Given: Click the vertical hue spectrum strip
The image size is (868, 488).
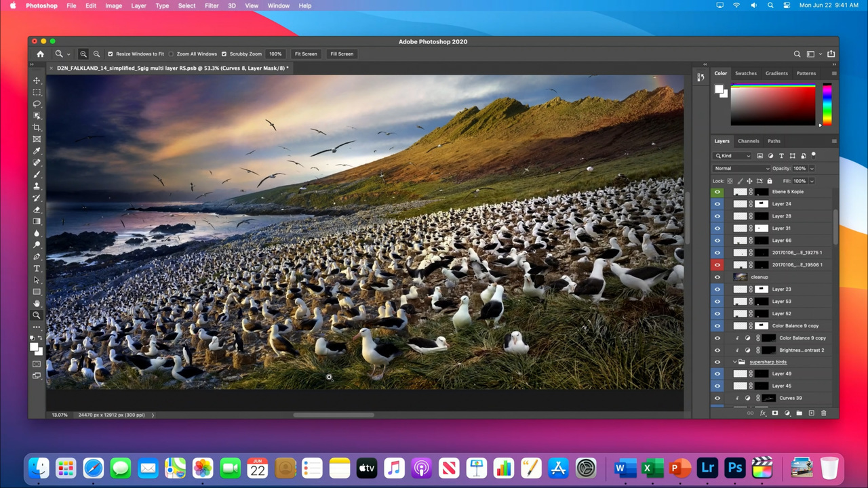Looking at the screenshot, I should (827, 104).
